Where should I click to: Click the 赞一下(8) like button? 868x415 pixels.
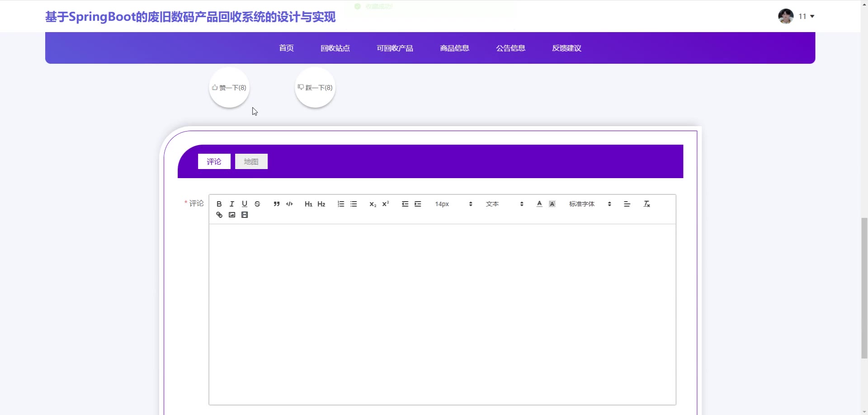tap(229, 88)
